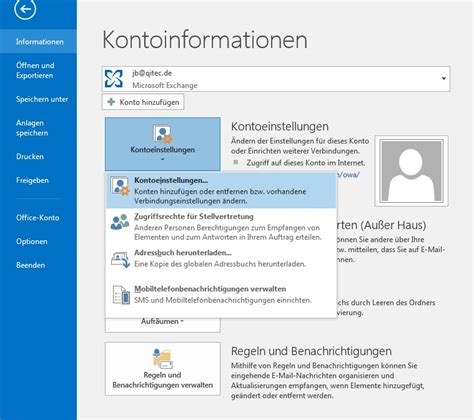
Task: Open the account selection dropdown arrow
Action: pyautogui.click(x=443, y=79)
